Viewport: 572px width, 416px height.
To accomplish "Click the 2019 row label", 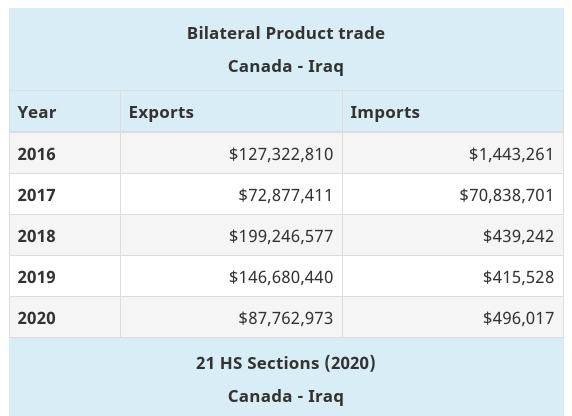I will click(x=36, y=277).
